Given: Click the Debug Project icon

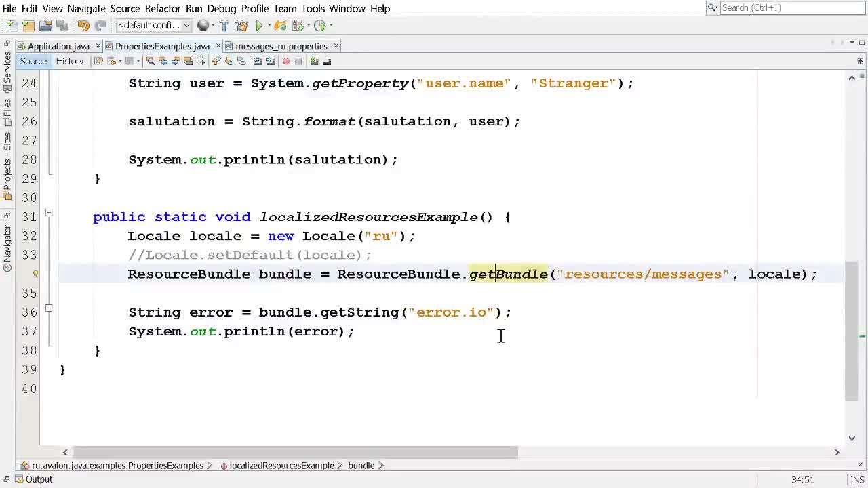Looking at the screenshot, I should (x=297, y=26).
